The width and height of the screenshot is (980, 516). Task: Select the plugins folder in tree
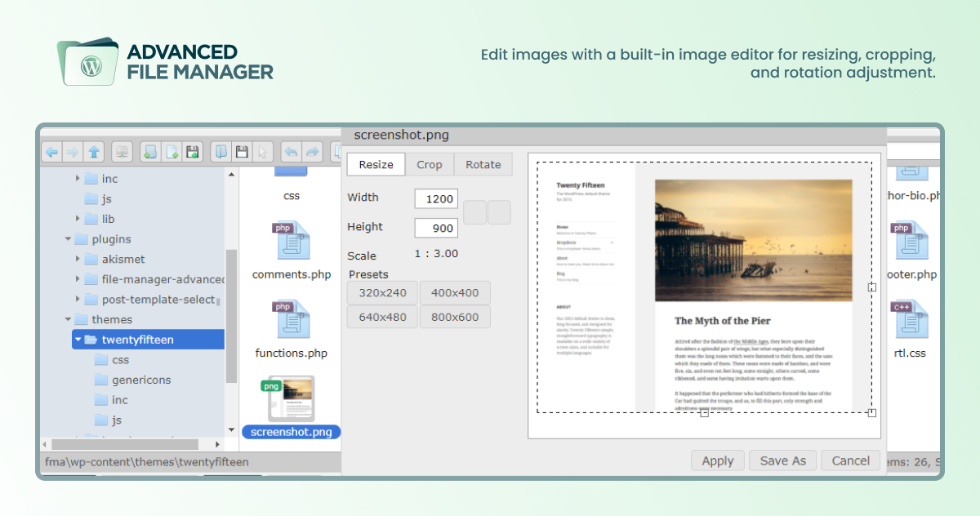pyautogui.click(x=112, y=239)
